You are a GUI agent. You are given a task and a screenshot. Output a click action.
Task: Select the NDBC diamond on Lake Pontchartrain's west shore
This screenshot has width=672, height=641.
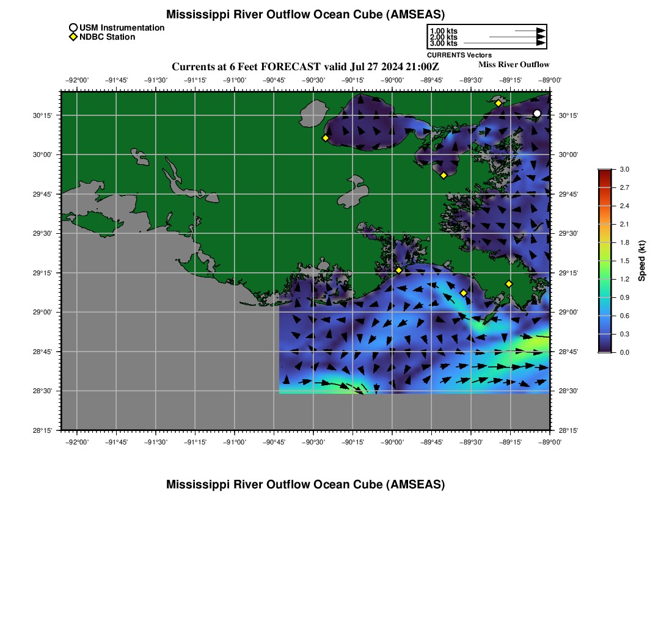(326, 138)
